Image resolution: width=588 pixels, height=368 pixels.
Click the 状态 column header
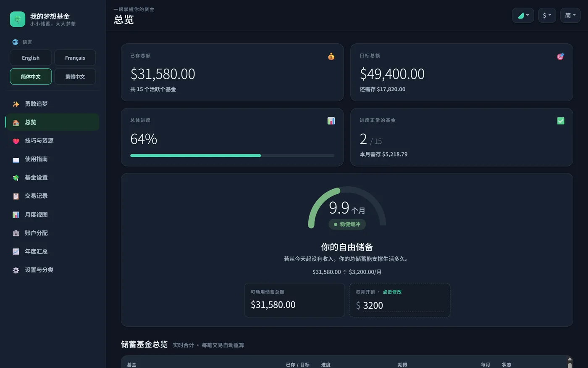point(507,365)
